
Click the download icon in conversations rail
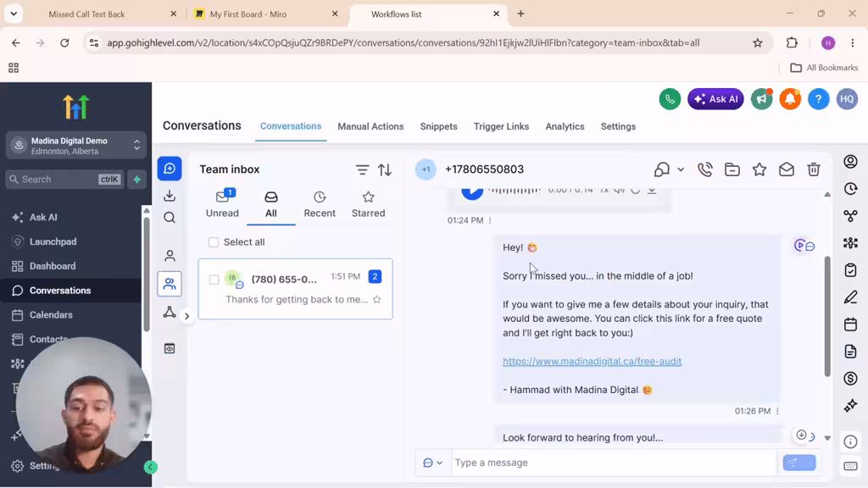pos(170,196)
